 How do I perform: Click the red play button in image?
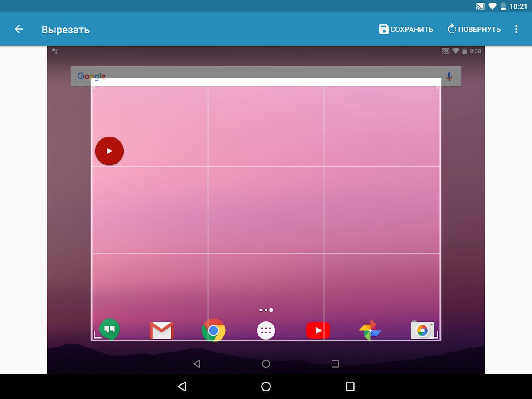click(x=110, y=151)
